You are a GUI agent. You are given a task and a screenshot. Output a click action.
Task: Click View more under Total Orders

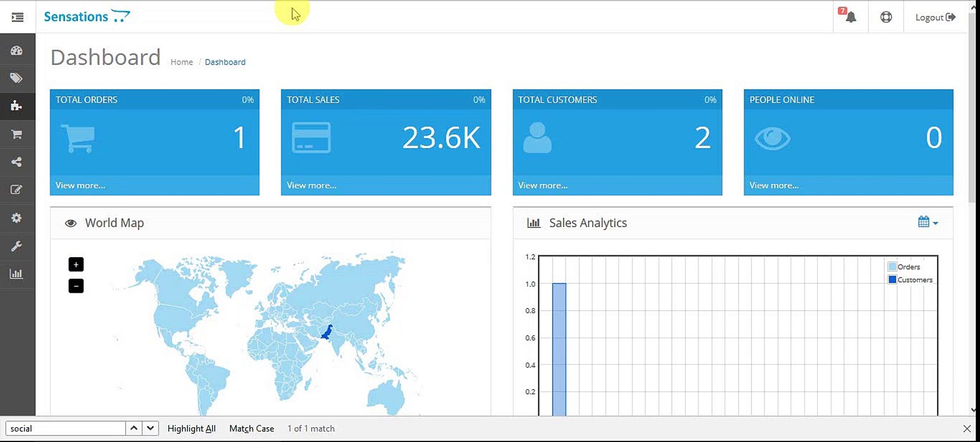[80, 185]
